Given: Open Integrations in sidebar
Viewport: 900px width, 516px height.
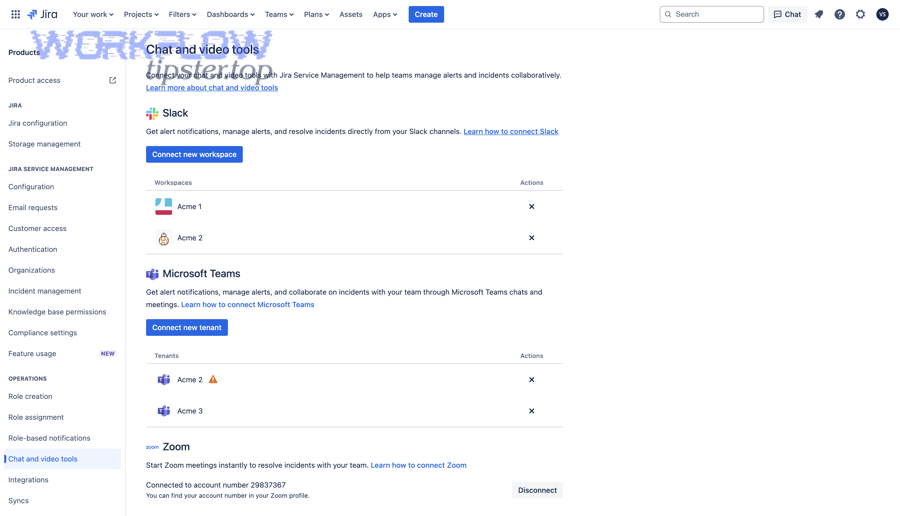Looking at the screenshot, I should tap(28, 480).
